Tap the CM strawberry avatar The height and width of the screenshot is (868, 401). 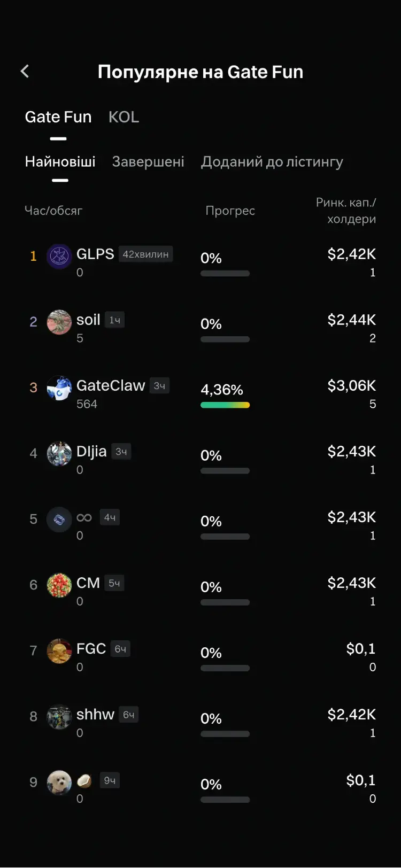pos(59,585)
